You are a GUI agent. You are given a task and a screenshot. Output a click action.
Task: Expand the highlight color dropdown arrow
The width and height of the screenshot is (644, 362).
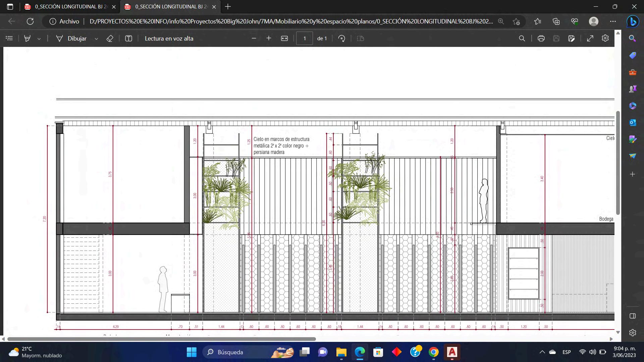(x=39, y=39)
